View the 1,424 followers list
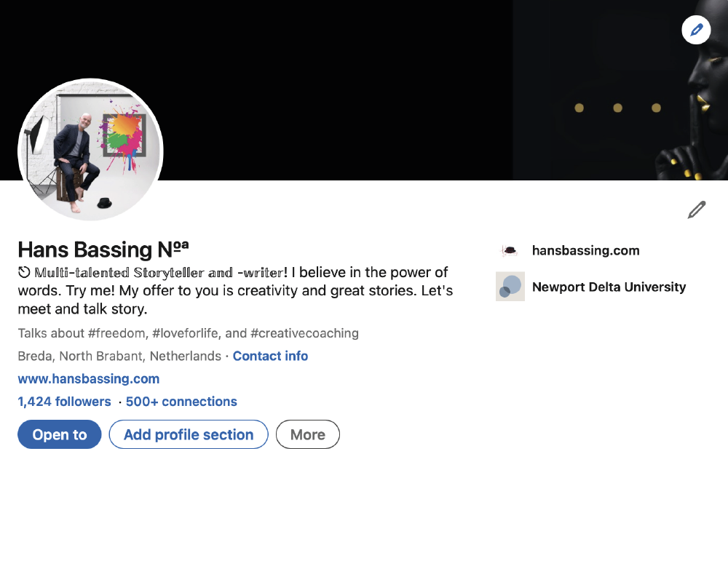This screenshot has height=582, width=728. [65, 402]
